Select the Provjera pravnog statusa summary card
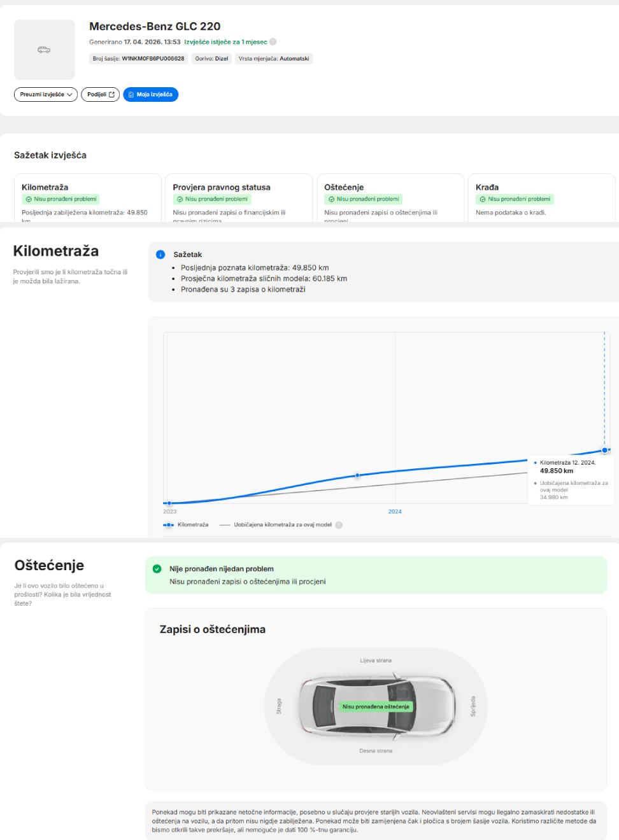Image resolution: width=619 pixels, height=840 pixels. click(x=238, y=197)
